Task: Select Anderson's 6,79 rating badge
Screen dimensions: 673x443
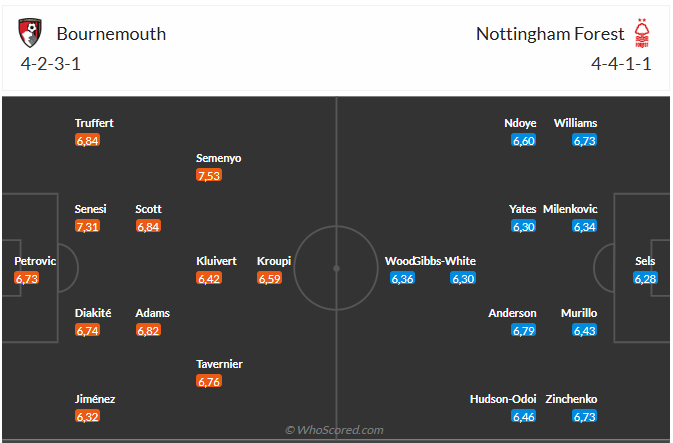Action: [524, 331]
